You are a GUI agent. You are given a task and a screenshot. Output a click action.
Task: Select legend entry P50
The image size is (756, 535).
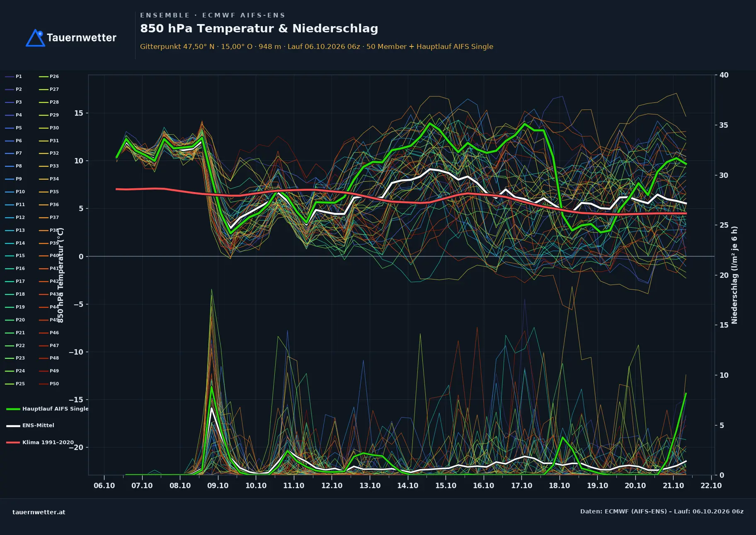(49, 384)
